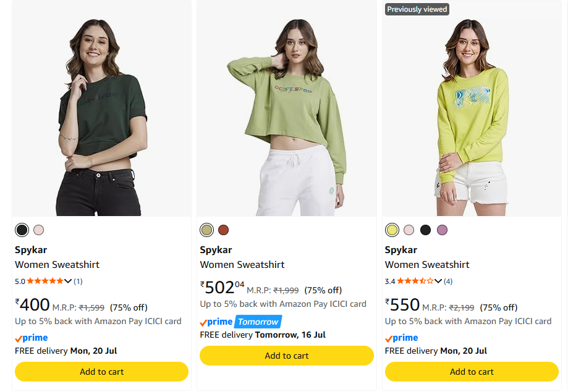Open the olive green sweatshirt product image

click(x=287, y=109)
